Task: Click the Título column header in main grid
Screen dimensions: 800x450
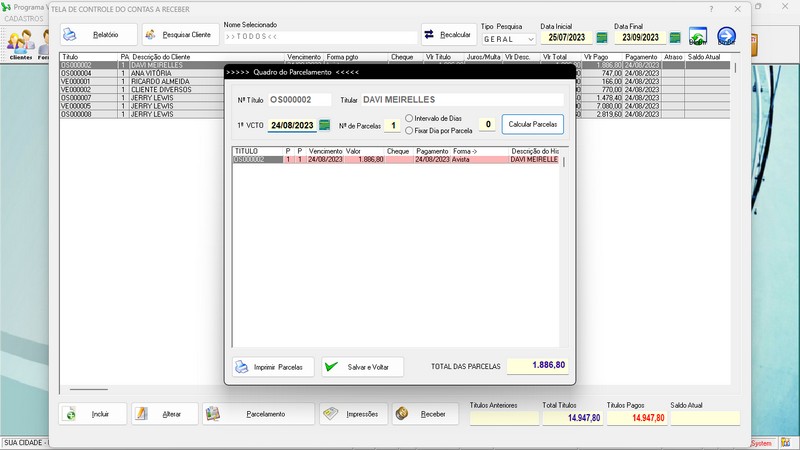Action: (x=89, y=57)
